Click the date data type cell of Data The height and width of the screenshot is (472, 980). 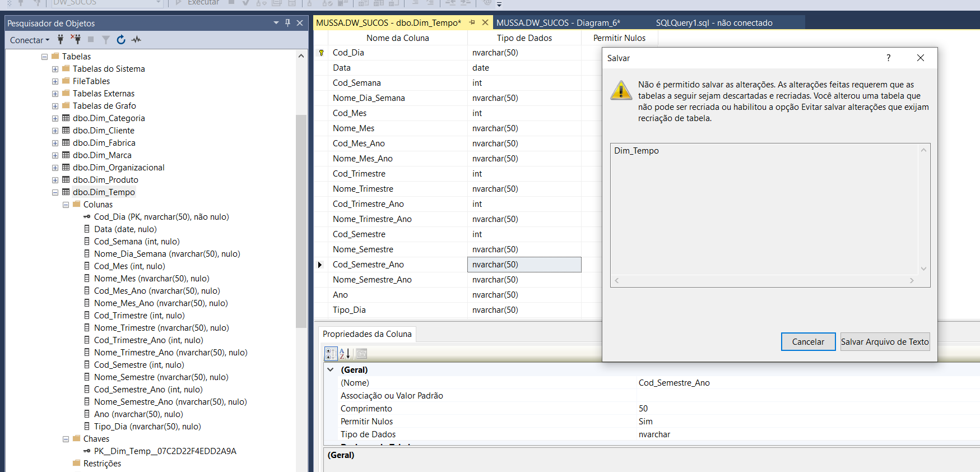524,68
